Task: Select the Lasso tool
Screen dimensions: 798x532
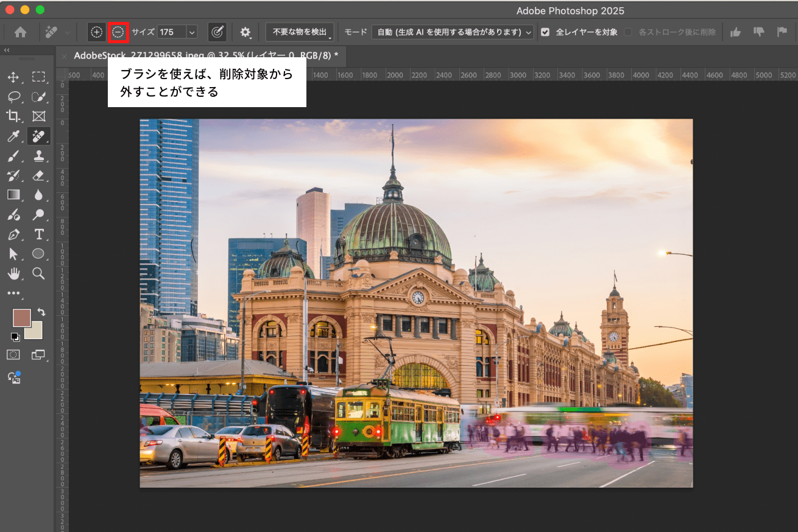Action: click(14, 96)
